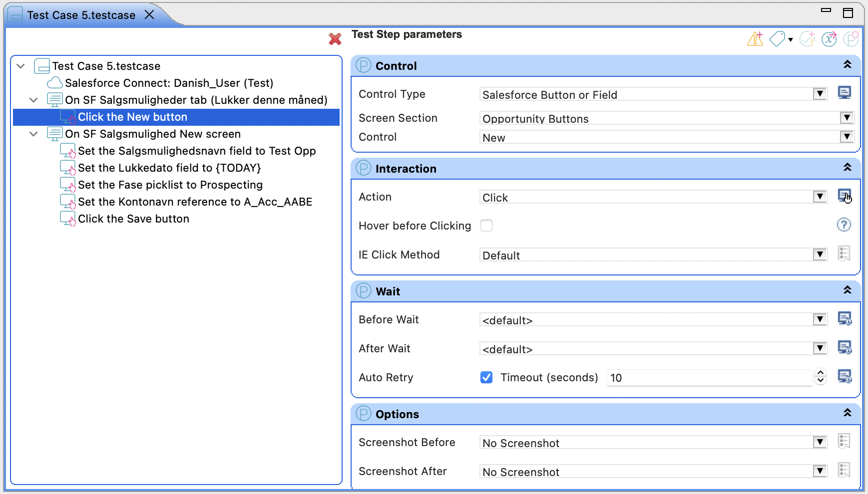Image resolution: width=868 pixels, height=494 pixels.
Task: Adjust the Timeout seconds stepper
Action: tap(820, 378)
